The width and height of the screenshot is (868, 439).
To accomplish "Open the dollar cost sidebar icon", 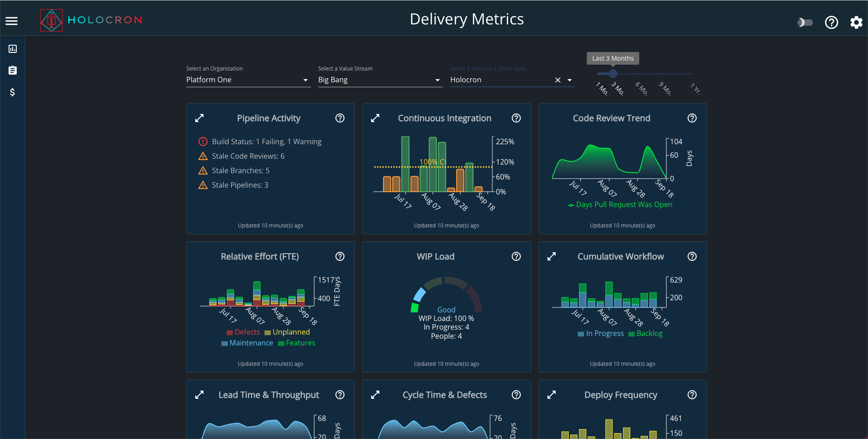I will tap(13, 92).
